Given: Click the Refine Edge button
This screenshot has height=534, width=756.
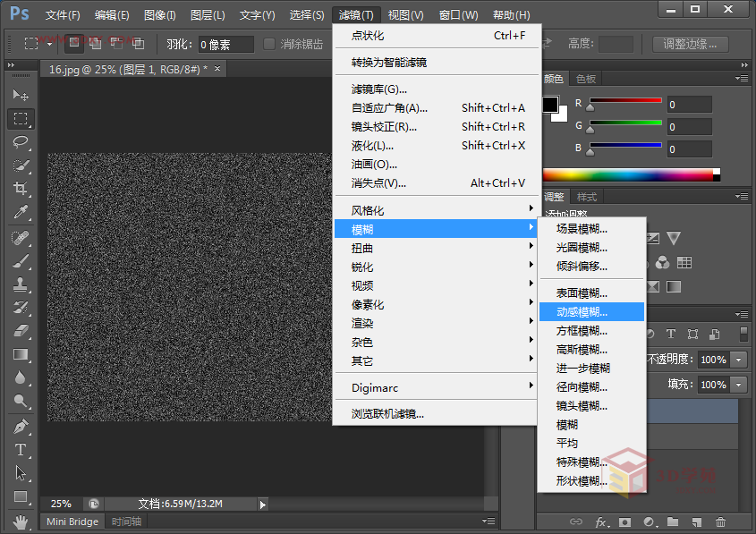Looking at the screenshot, I should point(690,44).
